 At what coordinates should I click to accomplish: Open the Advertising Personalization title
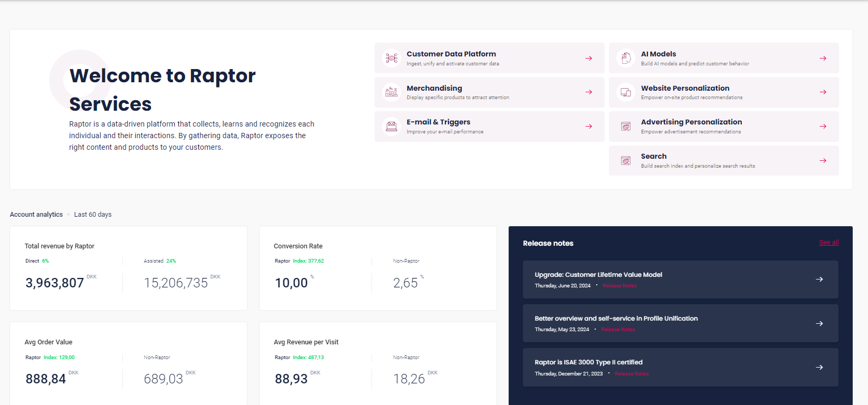pos(691,122)
